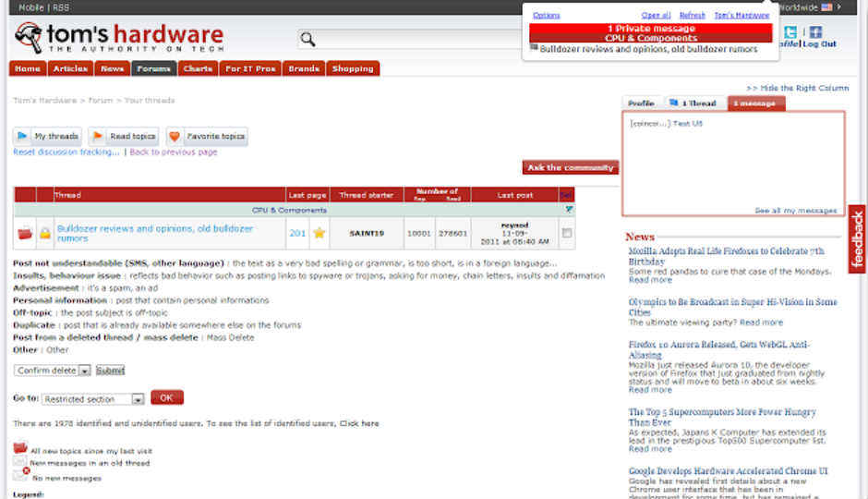Click the arrow next to Worldwide
Viewport: 868px width, 499px height.
(839, 7)
